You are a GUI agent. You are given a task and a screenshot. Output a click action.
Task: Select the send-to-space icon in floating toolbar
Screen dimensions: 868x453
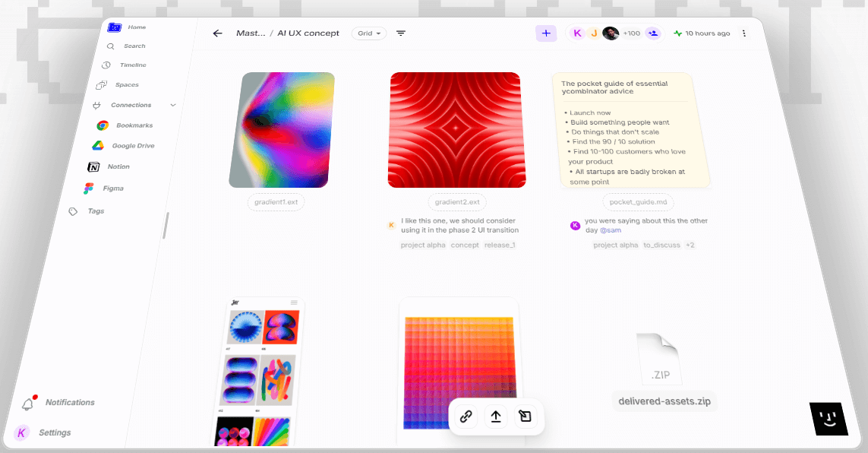pos(526,416)
